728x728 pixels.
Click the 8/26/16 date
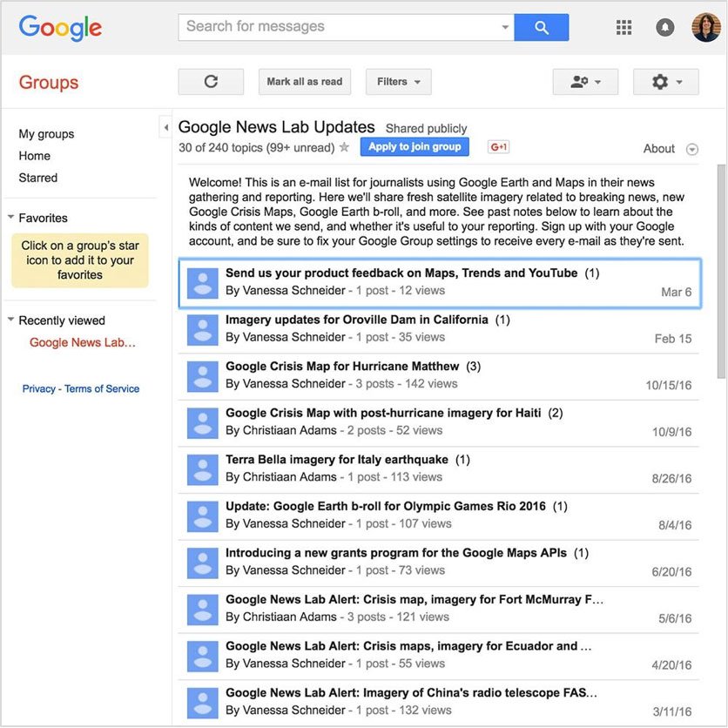click(x=671, y=479)
